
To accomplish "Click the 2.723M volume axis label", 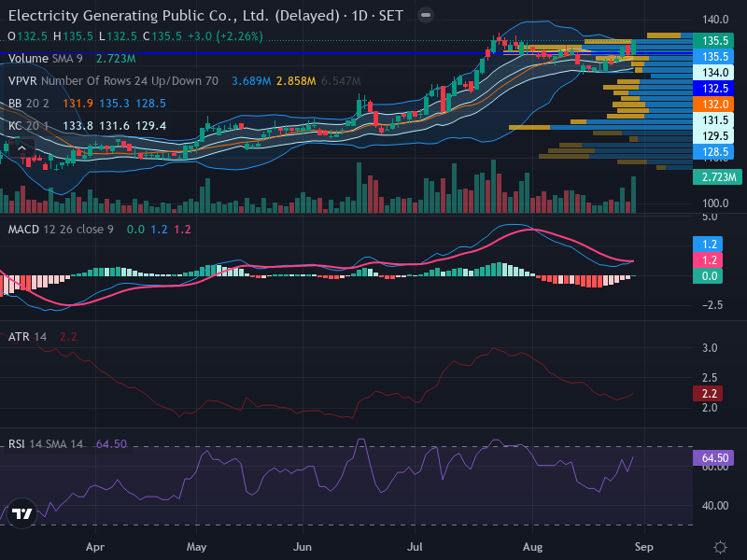I will [717, 177].
